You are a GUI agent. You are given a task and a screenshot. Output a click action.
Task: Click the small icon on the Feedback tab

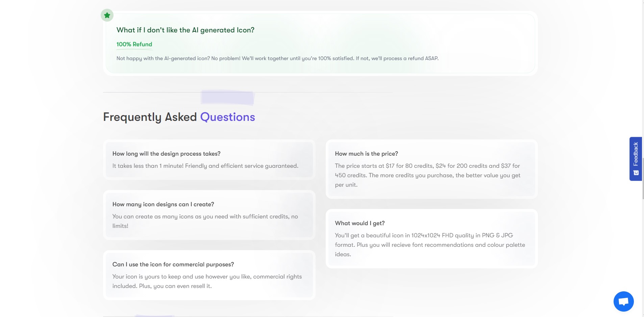pyautogui.click(x=636, y=173)
